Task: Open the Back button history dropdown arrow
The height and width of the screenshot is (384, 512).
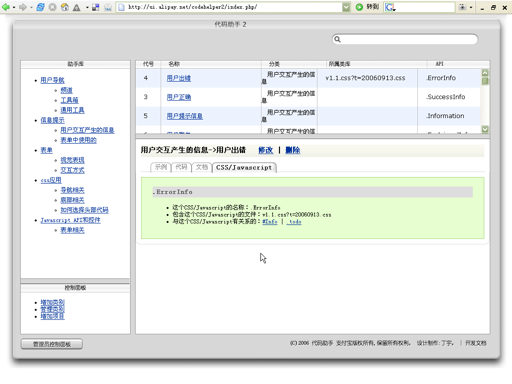Action: click(x=14, y=7)
